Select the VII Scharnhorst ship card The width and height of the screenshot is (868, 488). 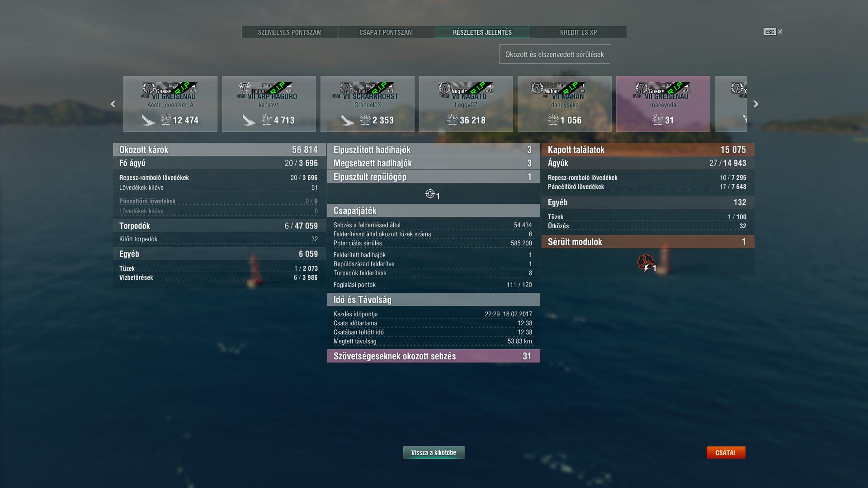point(368,104)
